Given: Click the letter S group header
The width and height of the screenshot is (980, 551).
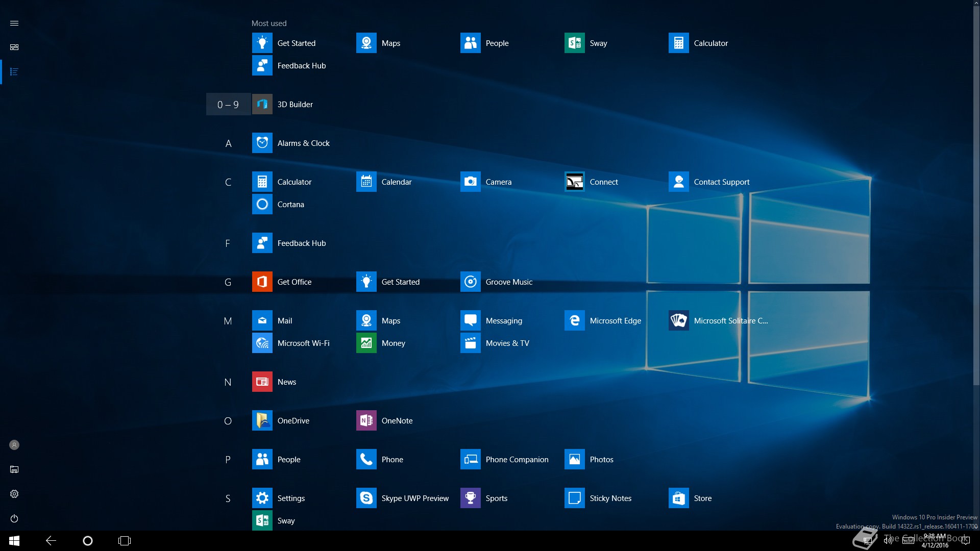Looking at the screenshot, I should point(228,498).
